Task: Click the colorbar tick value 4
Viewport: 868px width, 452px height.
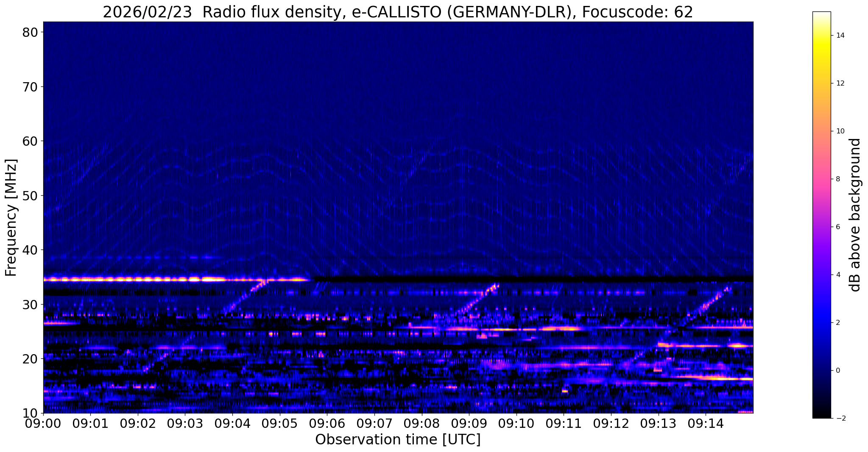Action: coord(838,275)
